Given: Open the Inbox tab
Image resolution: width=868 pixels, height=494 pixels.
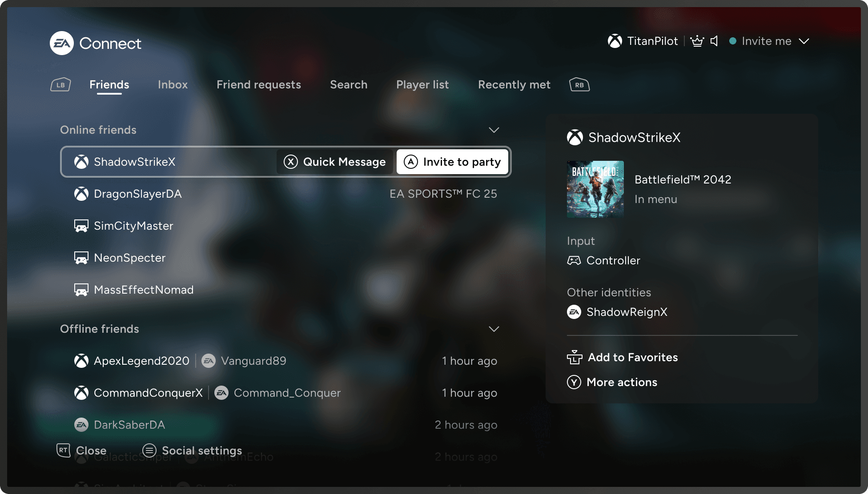Looking at the screenshot, I should pyautogui.click(x=173, y=84).
